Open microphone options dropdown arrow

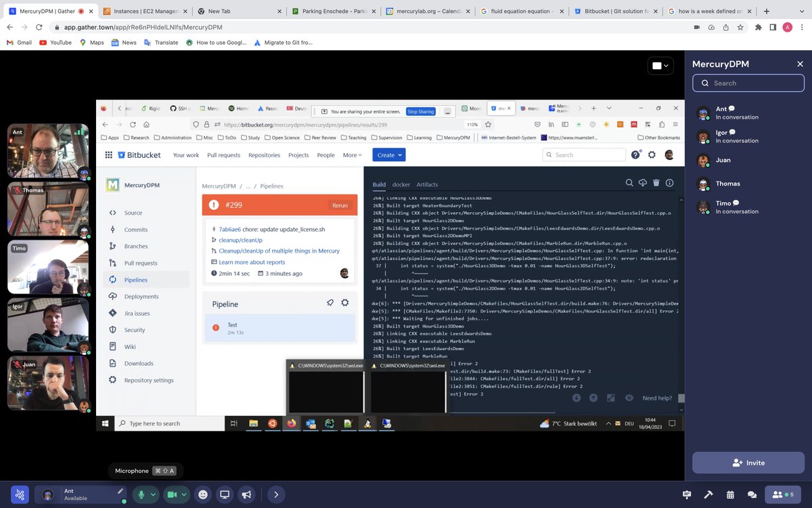[153, 495]
